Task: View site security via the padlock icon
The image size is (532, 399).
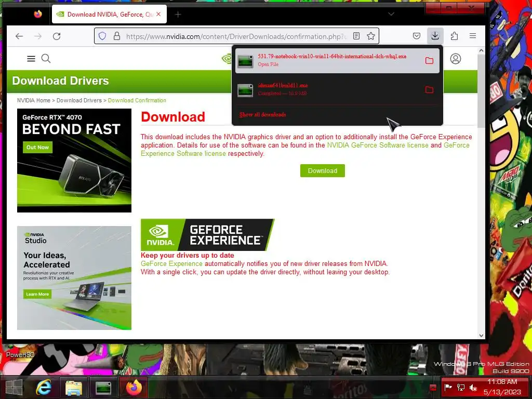Action: (117, 36)
